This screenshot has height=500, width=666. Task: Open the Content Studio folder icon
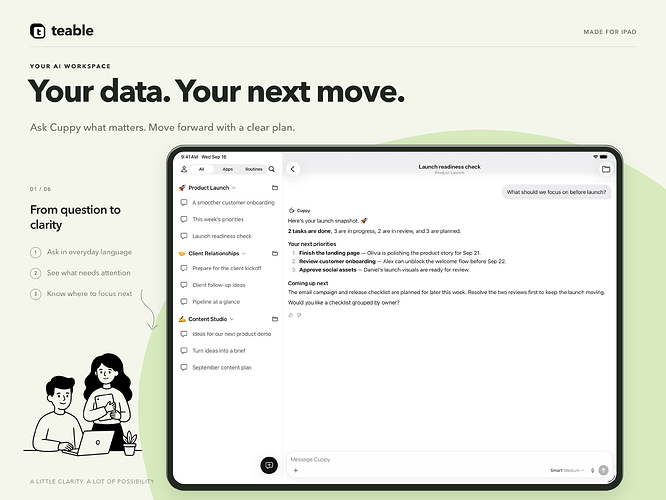click(275, 319)
